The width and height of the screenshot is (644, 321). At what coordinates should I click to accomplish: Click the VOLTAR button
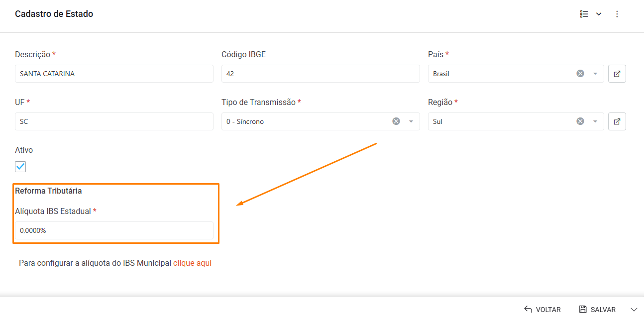(542, 310)
